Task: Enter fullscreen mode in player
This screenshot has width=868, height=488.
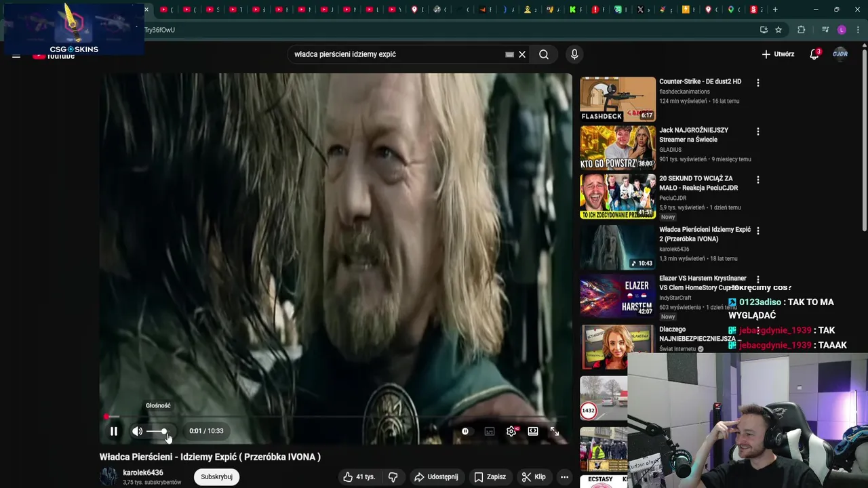Action: pos(555,431)
